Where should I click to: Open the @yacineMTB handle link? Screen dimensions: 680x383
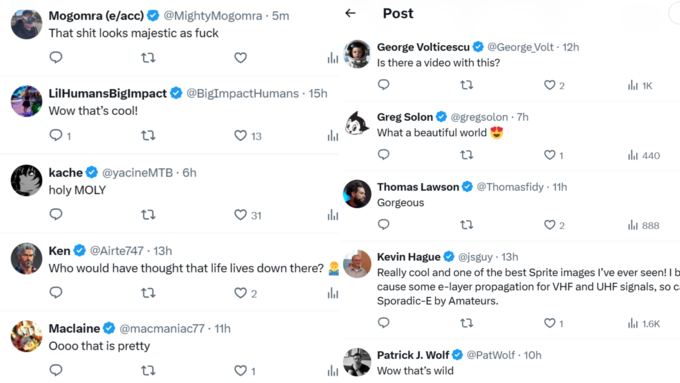coord(137,173)
